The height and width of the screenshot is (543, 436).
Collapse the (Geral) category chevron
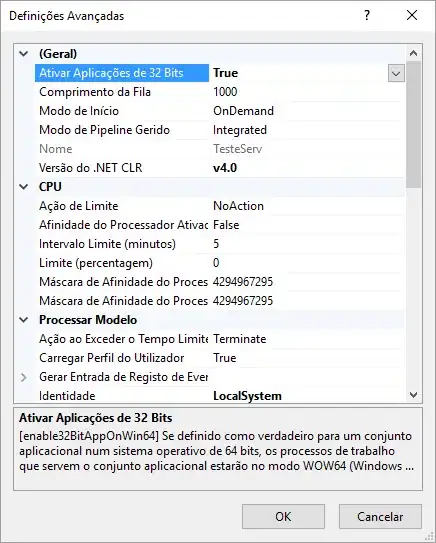point(24,54)
